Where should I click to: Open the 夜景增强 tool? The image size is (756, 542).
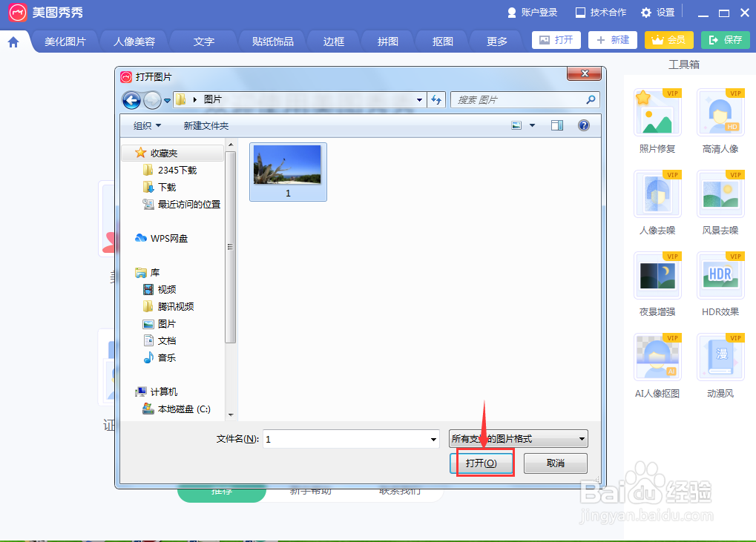[x=656, y=284]
